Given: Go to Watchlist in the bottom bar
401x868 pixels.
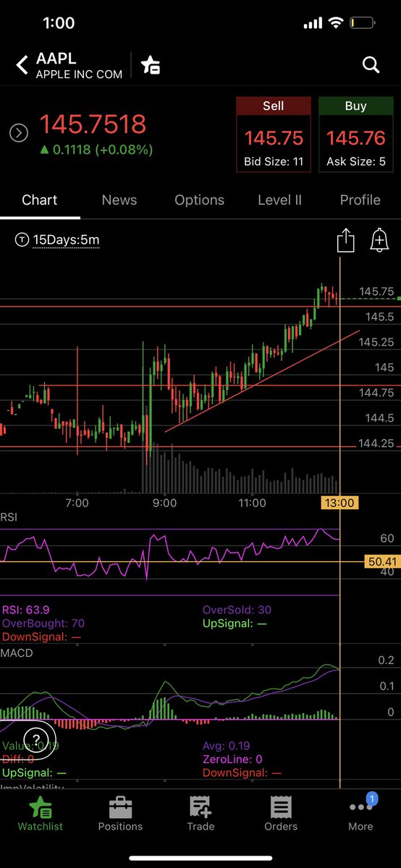Looking at the screenshot, I should tap(40, 814).
